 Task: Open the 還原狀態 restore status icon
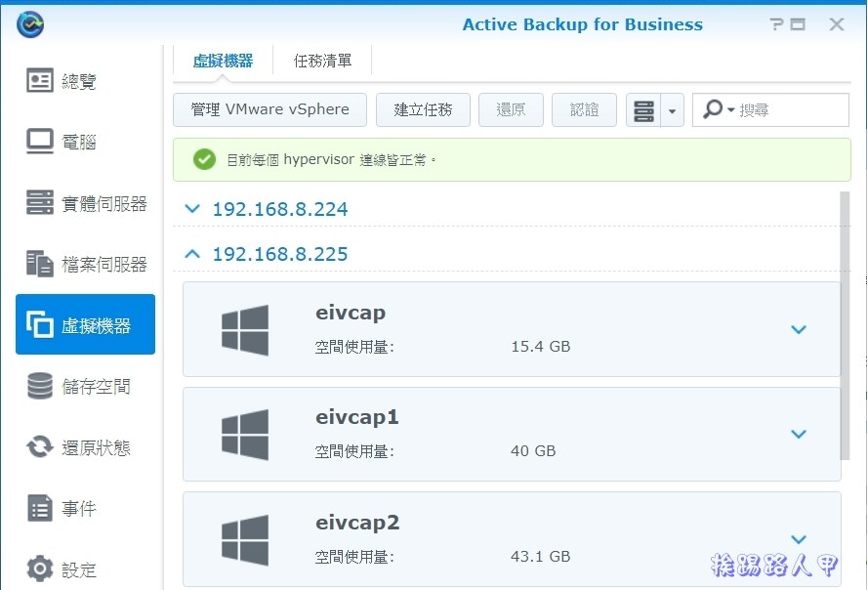pyautogui.click(x=40, y=446)
